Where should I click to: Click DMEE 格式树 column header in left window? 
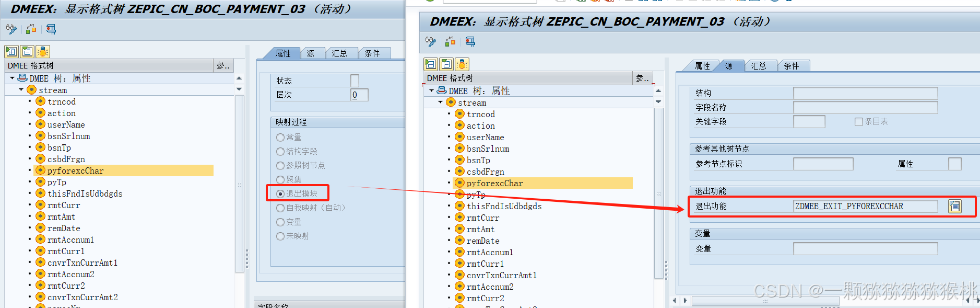pos(109,65)
